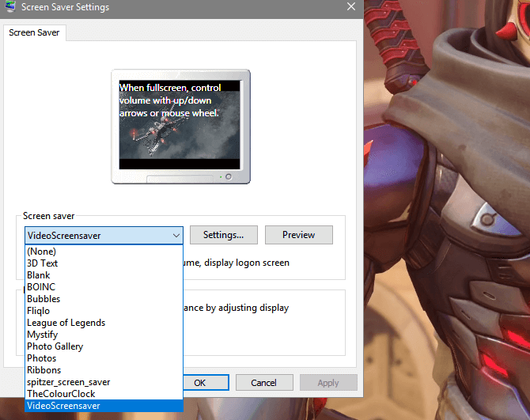Select TheColourClock screen saver
The width and height of the screenshot is (530, 420).
[61, 394]
